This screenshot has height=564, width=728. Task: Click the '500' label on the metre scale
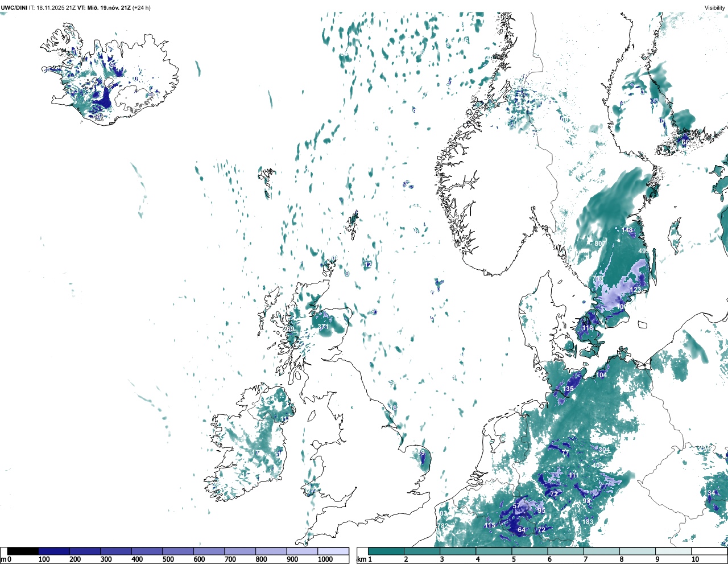coord(168,559)
